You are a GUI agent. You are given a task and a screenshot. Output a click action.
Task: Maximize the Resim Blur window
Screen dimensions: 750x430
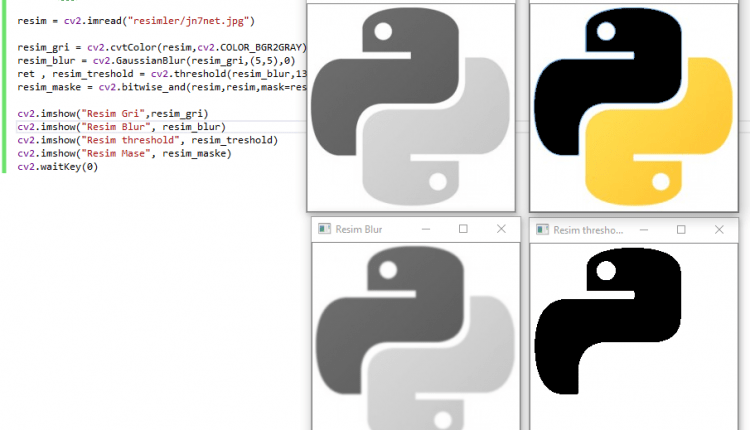tap(463, 229)
